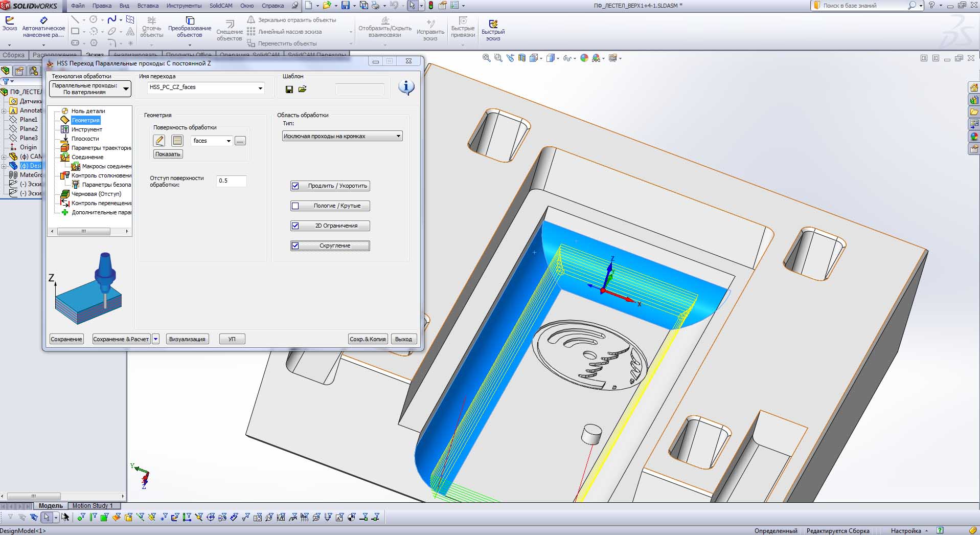The height and width of the screenshot is (535, 980).
Task: Click the Center of Mass filter icon
Action: coord(352,517)
